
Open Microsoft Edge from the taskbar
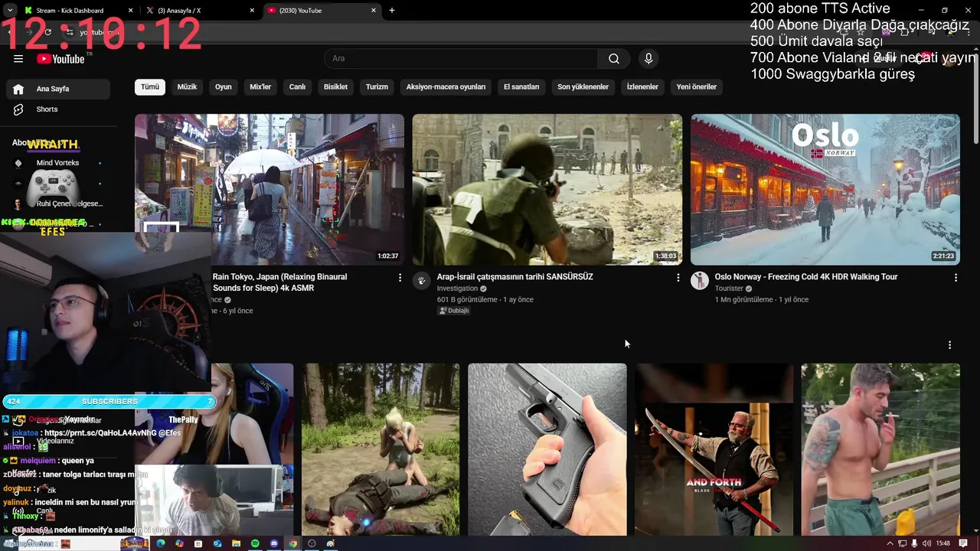(161, 543)
